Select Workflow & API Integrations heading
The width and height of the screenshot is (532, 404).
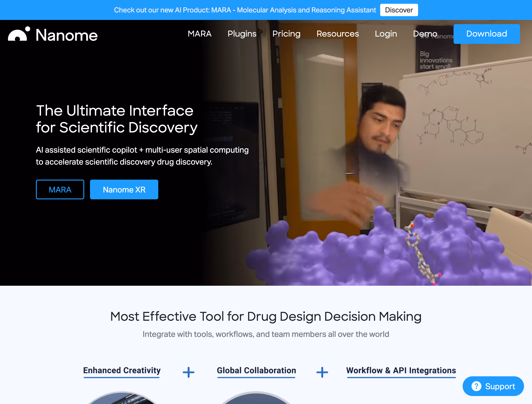coord(401,370)
